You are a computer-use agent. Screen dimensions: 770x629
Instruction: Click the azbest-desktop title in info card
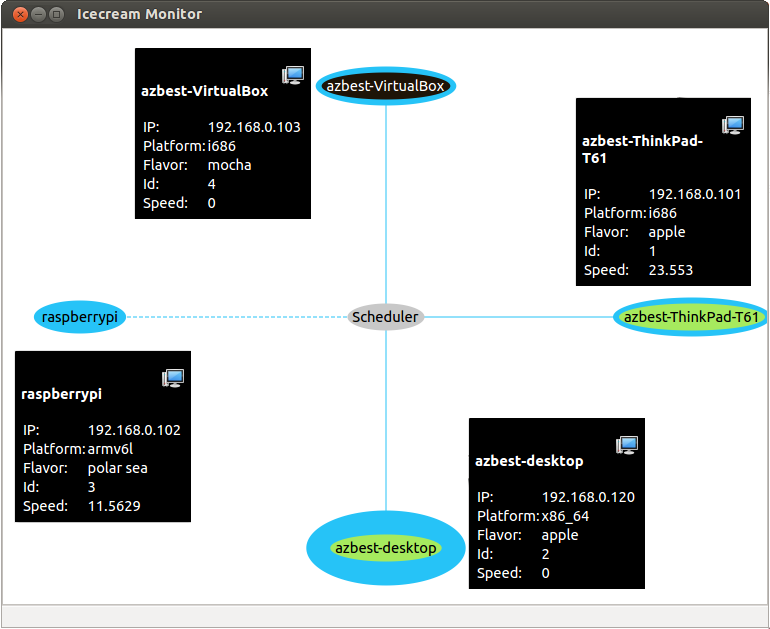click(x=529, y=461)
